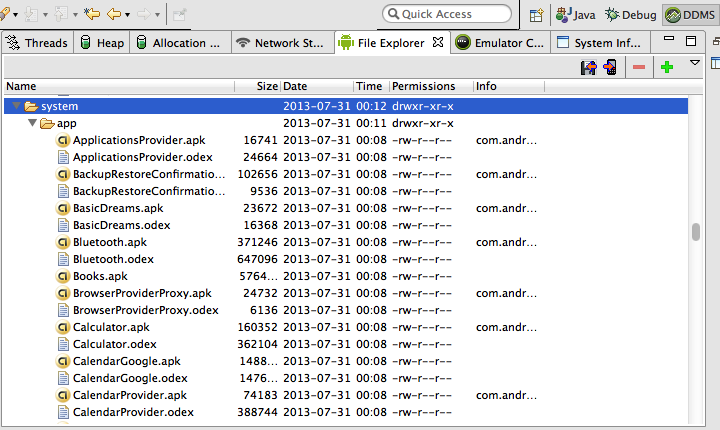The height and width of the screenshot is (430, 720).
Task: Click the apk icon beside Books.apk
Action: pyautogui.click(x=63, y=276)
